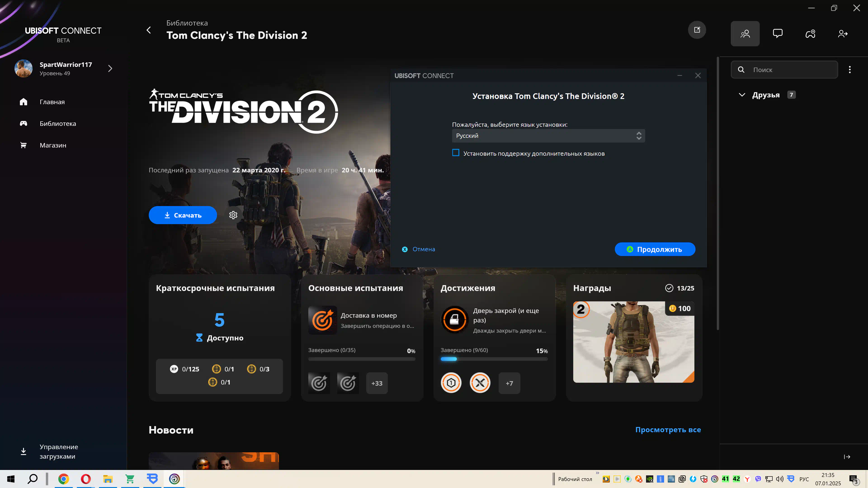The image size is (868, 488).
Task: Enable Установить поддержку дополнительных языков checkbox
Action: click(x=455, y=153)
